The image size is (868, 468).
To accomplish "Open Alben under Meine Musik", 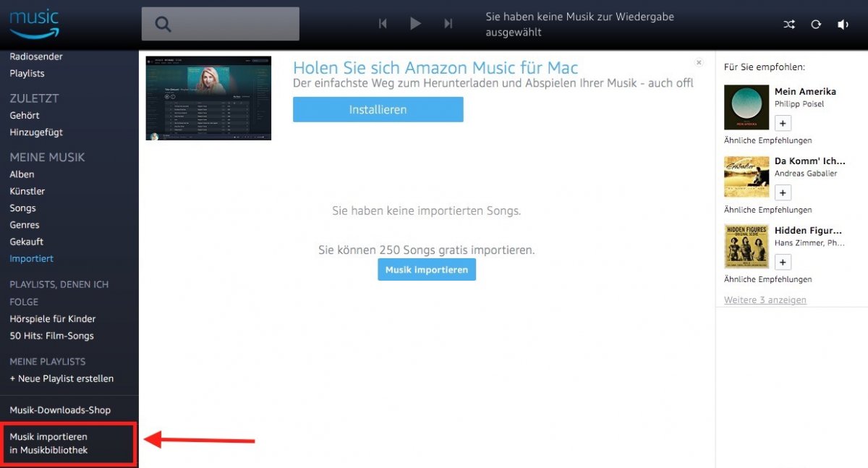I will (x=22, y=174).
